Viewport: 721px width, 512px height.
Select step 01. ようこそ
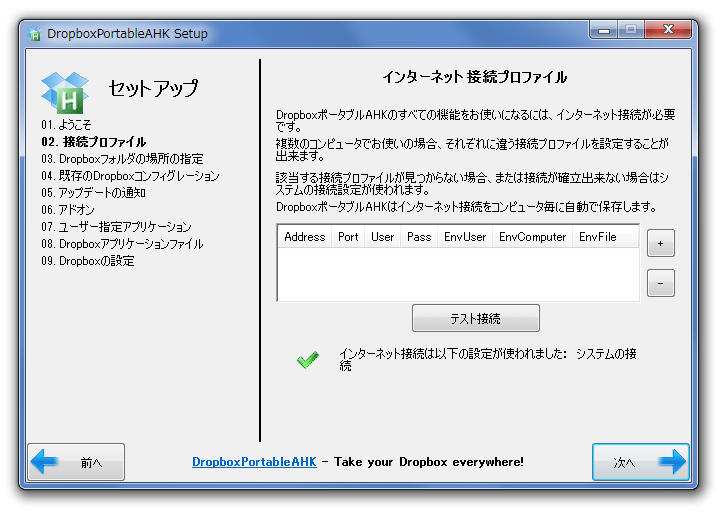click(66, 125)
